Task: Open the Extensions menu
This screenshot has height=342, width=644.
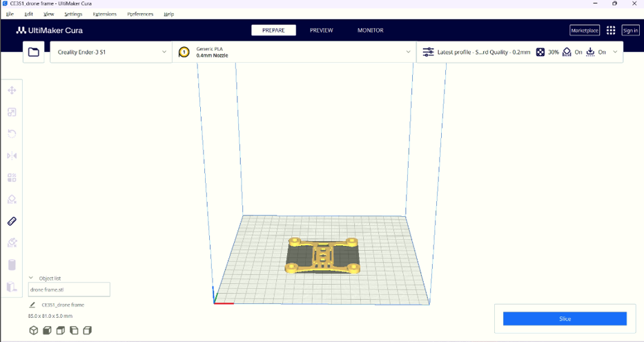Action: pyautogui.click(x=105, y=14)
